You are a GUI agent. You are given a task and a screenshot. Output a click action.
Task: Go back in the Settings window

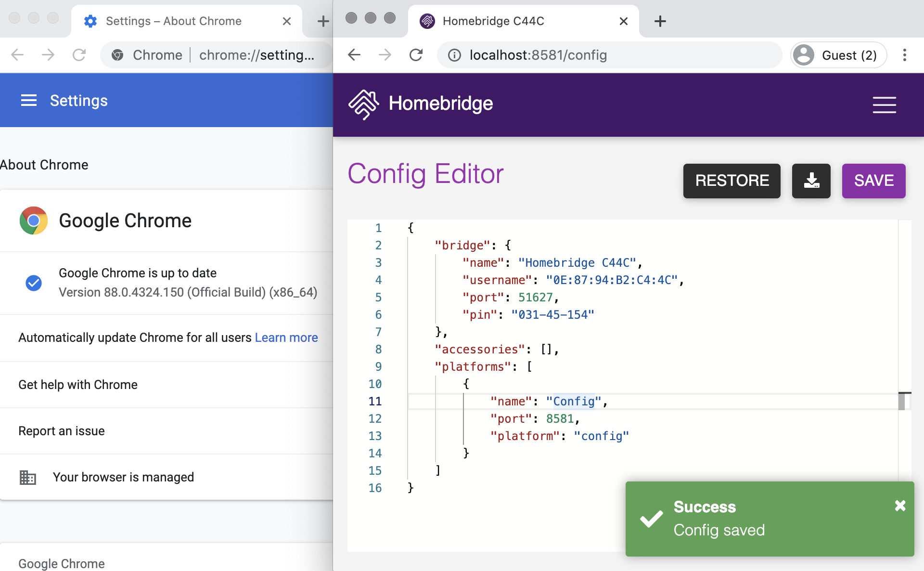pyautogui.click(x=17, y=55)
